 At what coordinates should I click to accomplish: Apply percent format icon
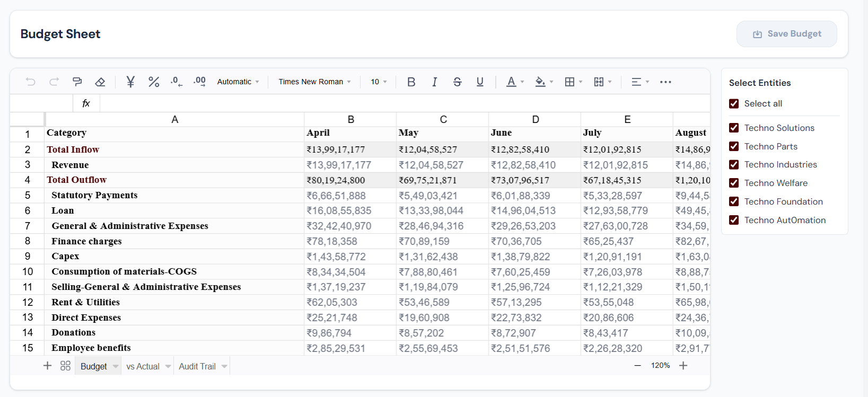154,82
